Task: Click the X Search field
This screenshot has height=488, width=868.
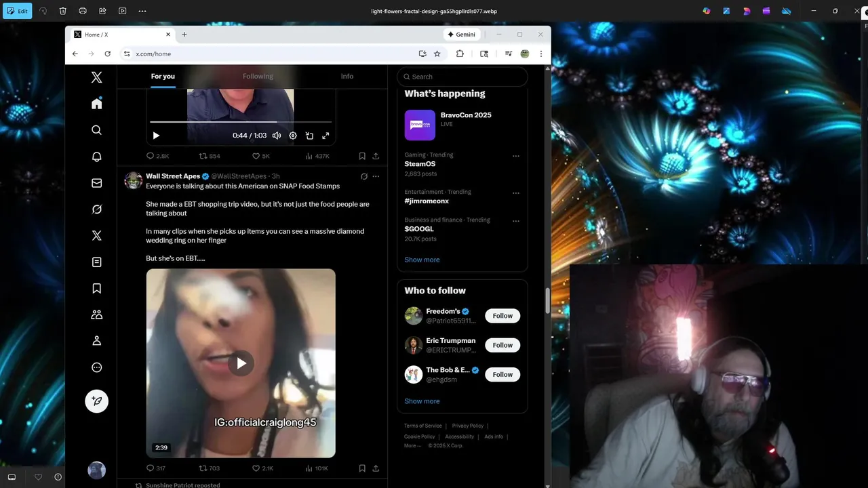Action: [x=462, y=77]
